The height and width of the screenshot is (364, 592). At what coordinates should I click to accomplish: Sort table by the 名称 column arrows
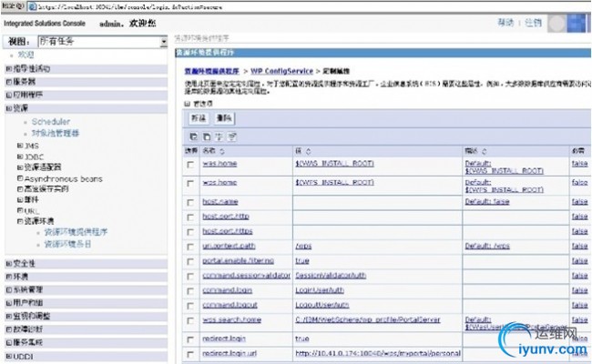click(x=222, y=151)
